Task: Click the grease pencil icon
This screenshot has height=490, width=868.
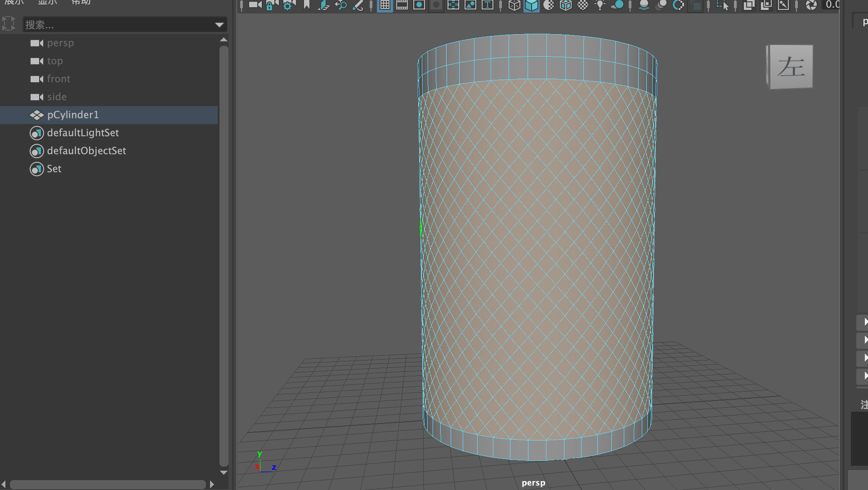Action: point(358,5)
